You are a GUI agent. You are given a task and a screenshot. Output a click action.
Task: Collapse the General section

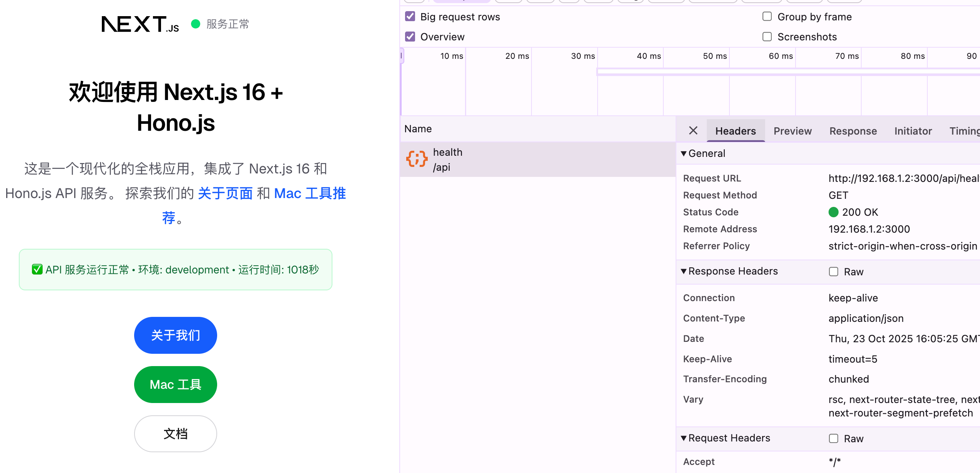684,153
